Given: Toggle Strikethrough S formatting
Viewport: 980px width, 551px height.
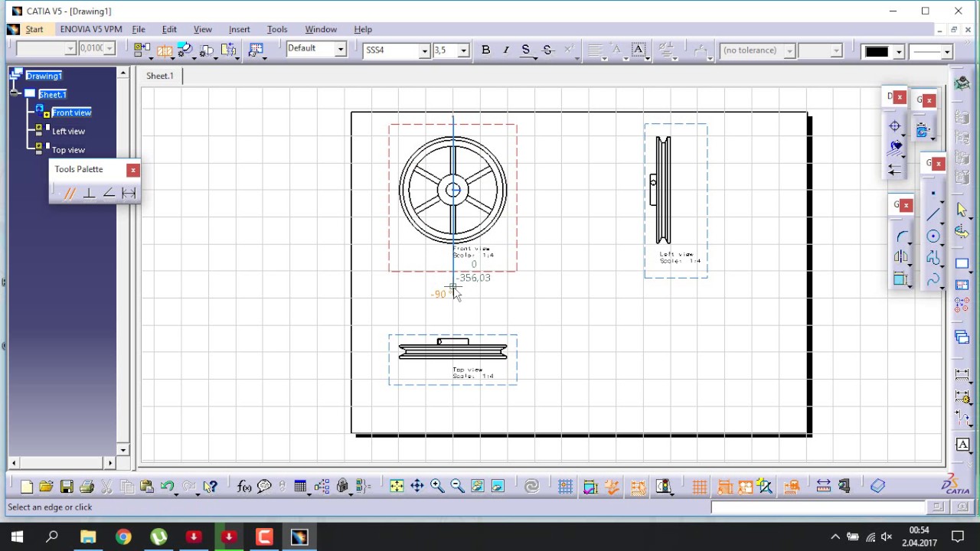Looking at the screenshot, I should point(547,51).
